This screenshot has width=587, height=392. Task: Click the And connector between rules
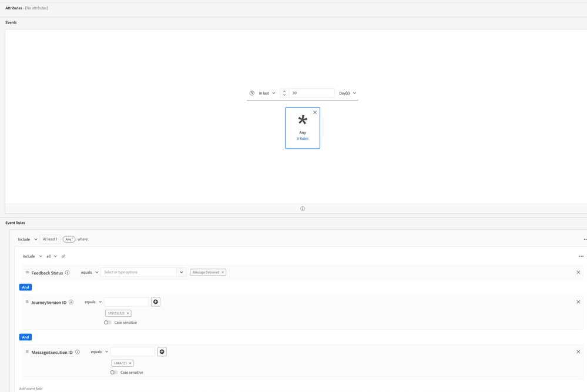[25, 287]
